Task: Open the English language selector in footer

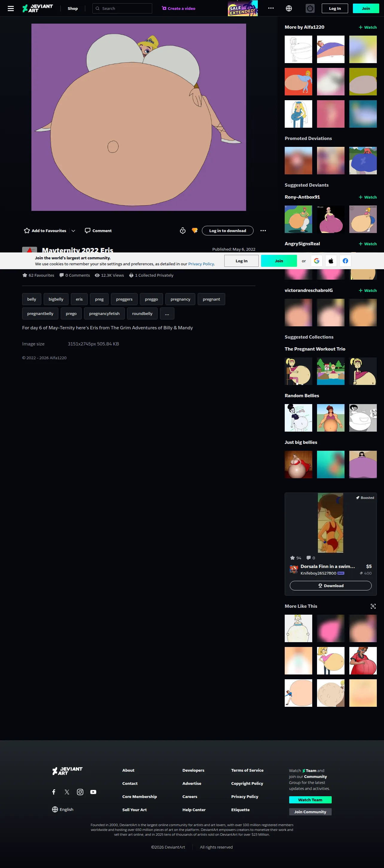Action: (x=63, y=809)
